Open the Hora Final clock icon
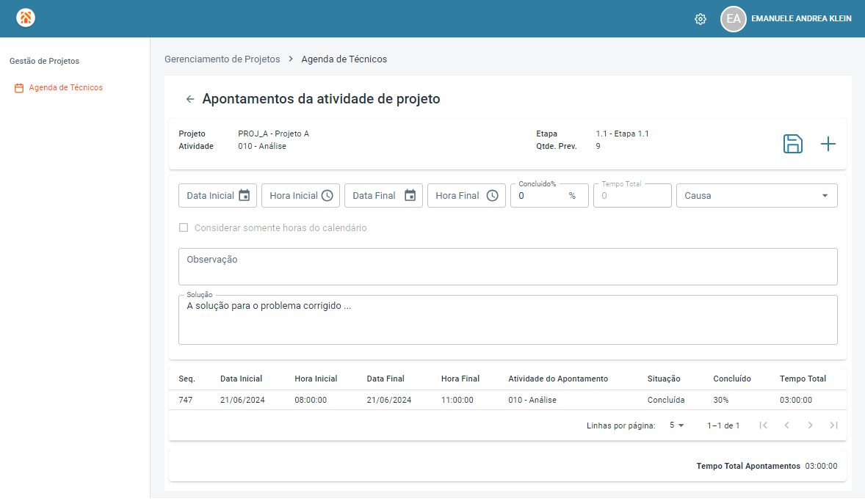 493,196
